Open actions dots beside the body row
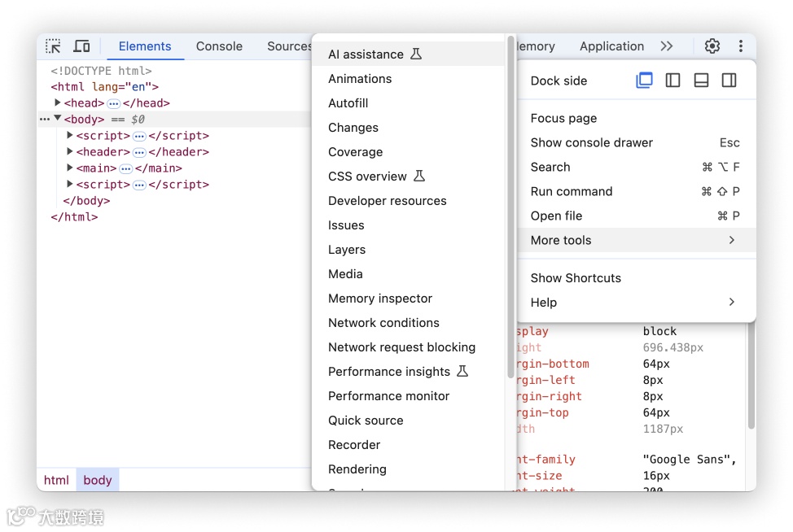The width and height of the screenshot is (793, 532). [45, 120]
